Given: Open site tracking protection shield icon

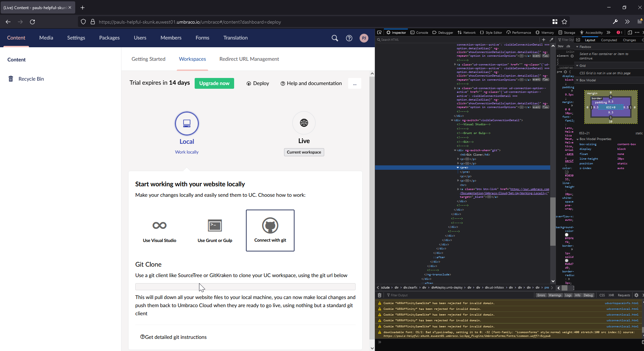Looking at the screenshot, I should click(83, 22).
